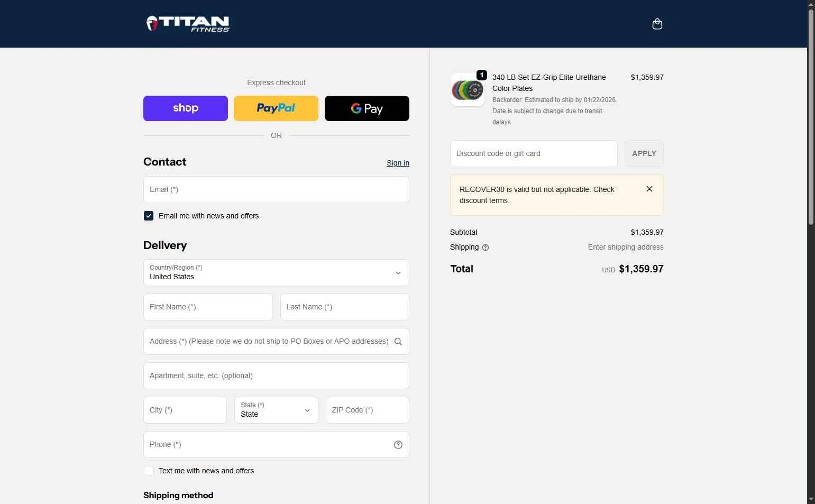Click the 'Subtotal' label
Image resolution: width=815 pixels, height=504 pixels.
(463, 232)
